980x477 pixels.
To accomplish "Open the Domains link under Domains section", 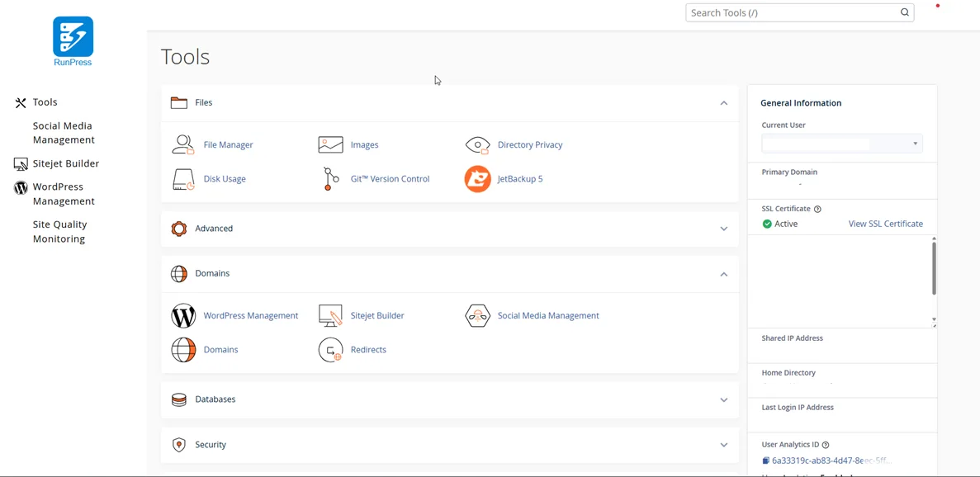I will [x=220, y=350].
